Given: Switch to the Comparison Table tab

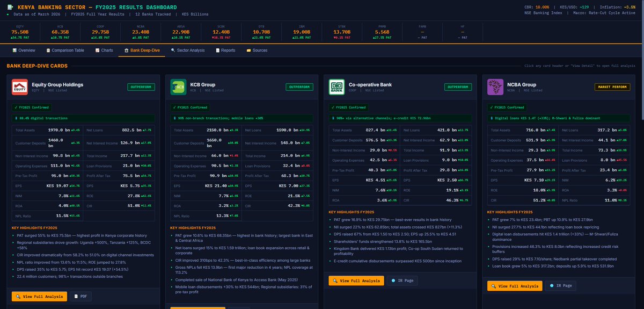Looking at the screenshot, I should tap(64, 50).
